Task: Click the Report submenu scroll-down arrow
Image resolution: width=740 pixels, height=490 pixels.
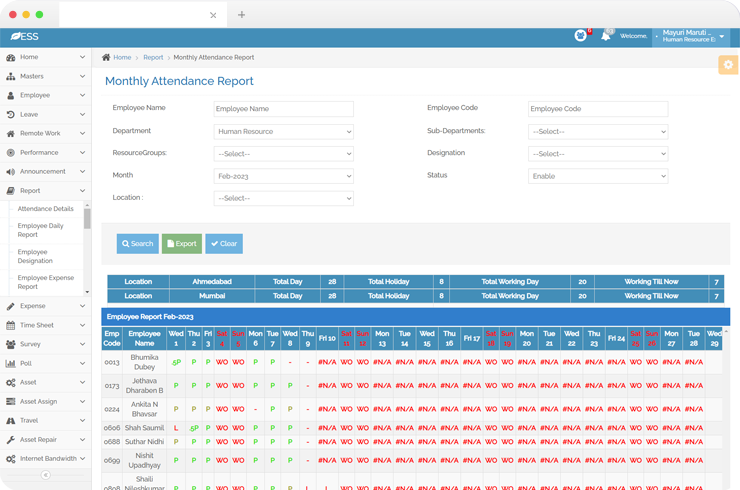Action: pos(87,292)
